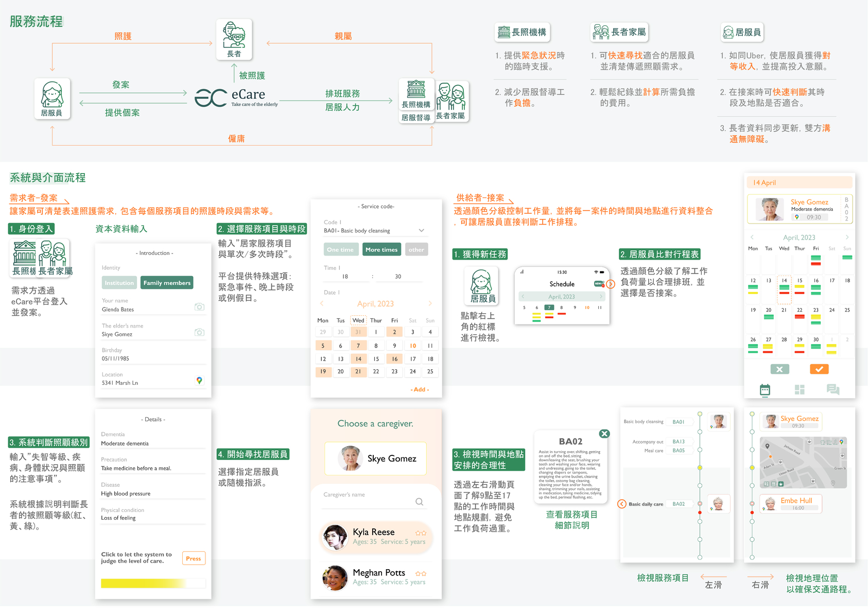Switch to the More times tab
This screenshot has width=868, height=614.
click(381, 249)
